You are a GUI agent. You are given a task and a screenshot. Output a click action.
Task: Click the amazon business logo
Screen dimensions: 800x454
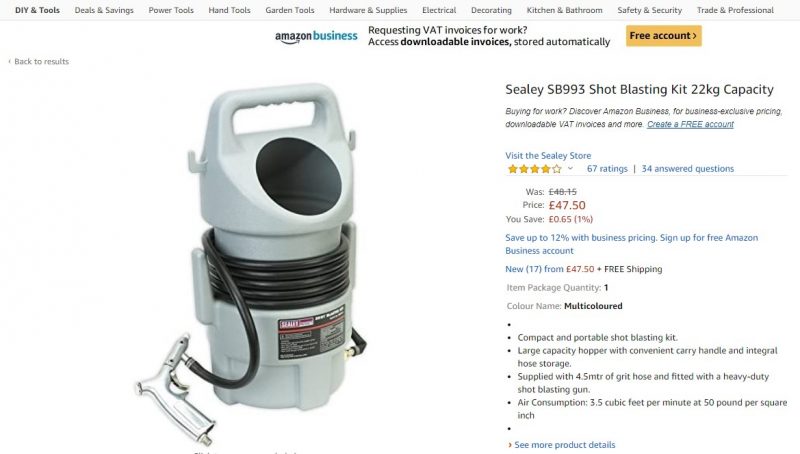pyautogui.click(x=316, y=36)
